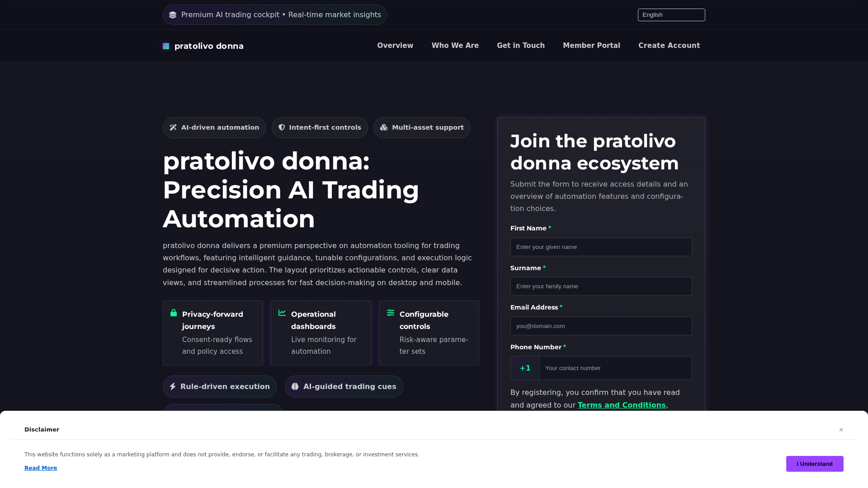Open the +1 country code selector
The image size is (868, 488).
click(525, 368)
